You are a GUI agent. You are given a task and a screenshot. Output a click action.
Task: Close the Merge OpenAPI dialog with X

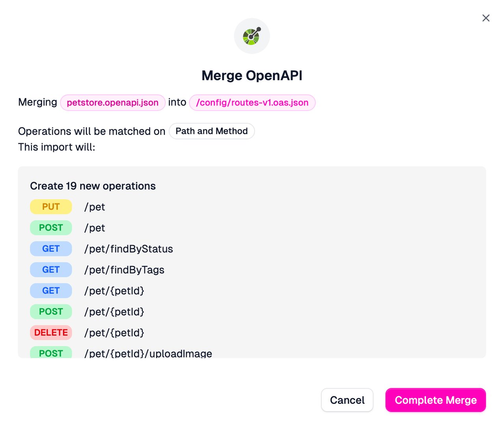[486, 18]
